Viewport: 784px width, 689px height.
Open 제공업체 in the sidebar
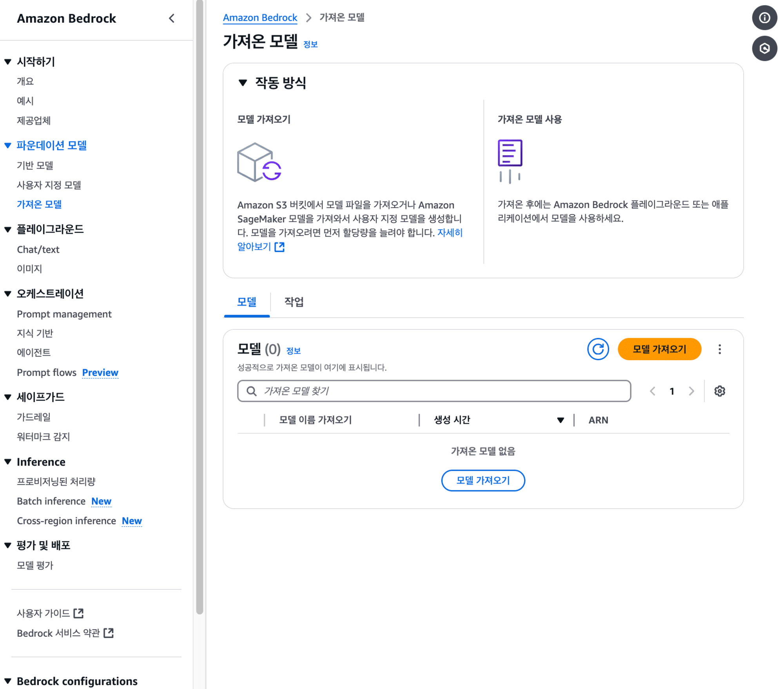34,120
